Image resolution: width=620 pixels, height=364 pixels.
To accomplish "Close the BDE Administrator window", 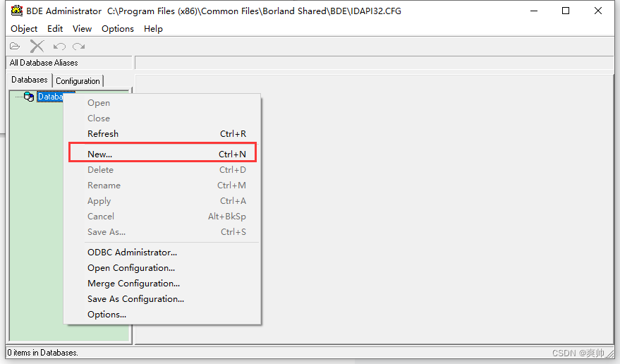I will pos(598,11).
